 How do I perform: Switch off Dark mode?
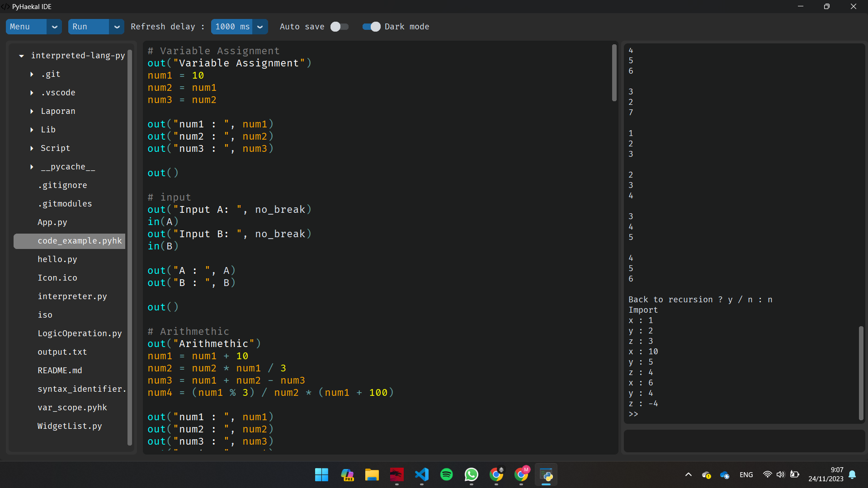click(371, 27)
